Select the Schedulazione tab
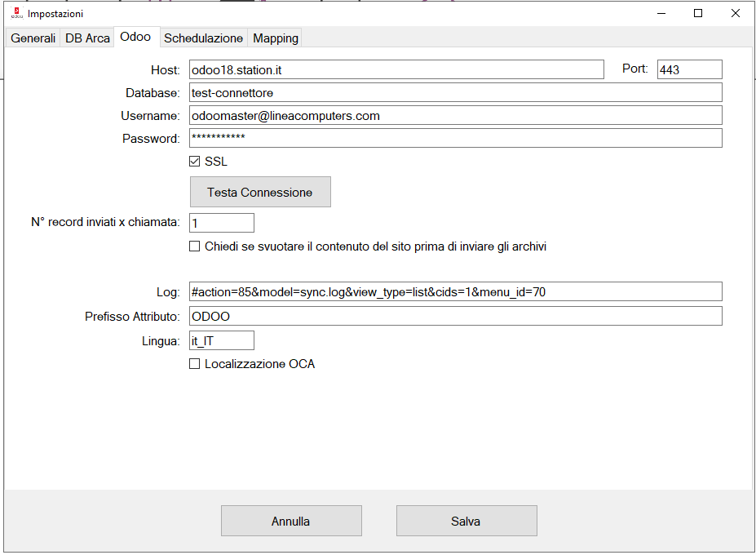Image resolution: width=756 pixels, height=555 pixels. click(203, 38)
